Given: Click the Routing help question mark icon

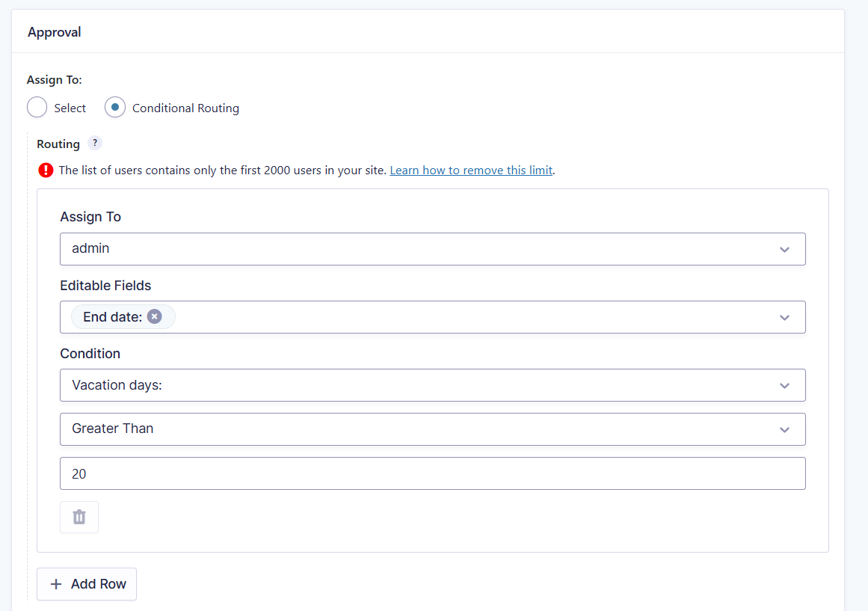Looking at the screenshot, I should point(94,143).
